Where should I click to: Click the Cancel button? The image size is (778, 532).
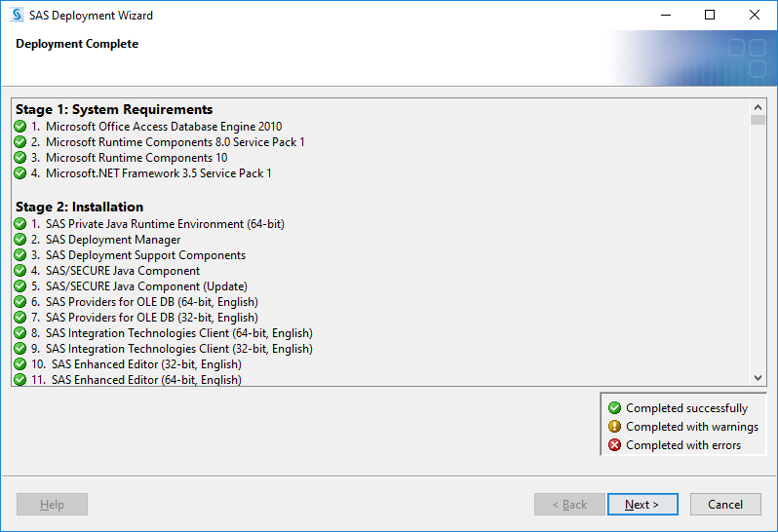click(725, 505)
